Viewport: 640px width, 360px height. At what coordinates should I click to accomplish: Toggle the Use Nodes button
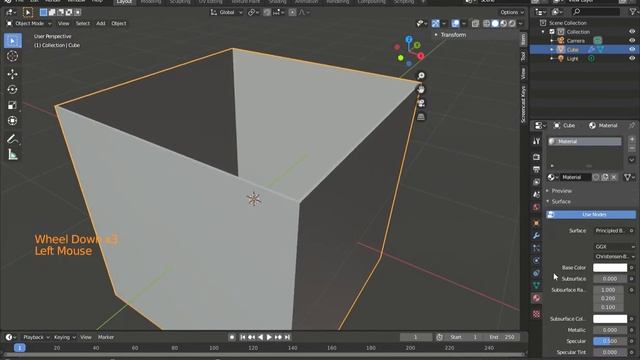(591, 214)
